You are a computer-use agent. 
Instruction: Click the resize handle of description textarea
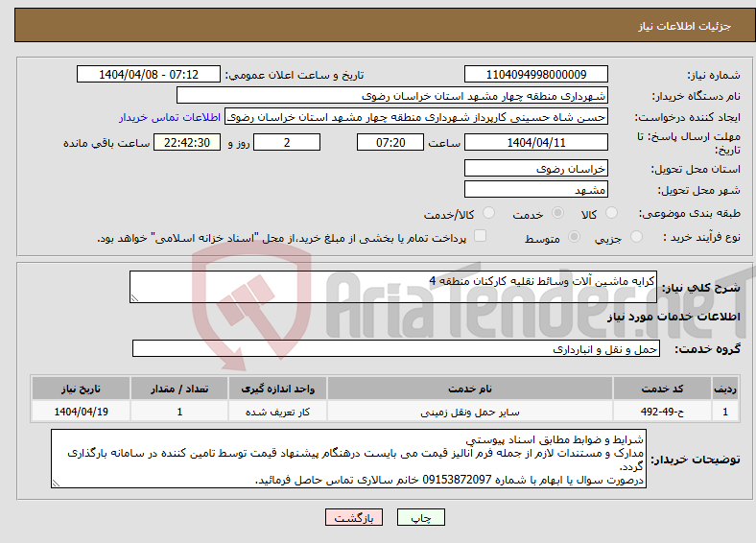(134, 298)
